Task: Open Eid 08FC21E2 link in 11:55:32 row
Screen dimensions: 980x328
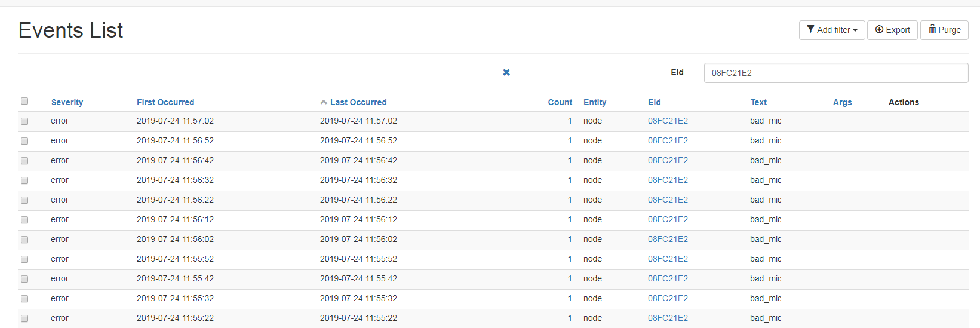Action: point(668,298)
